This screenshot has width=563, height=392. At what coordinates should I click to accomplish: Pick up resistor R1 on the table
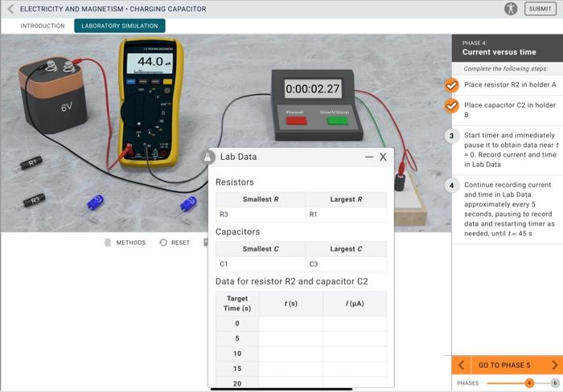coord(31,163)
